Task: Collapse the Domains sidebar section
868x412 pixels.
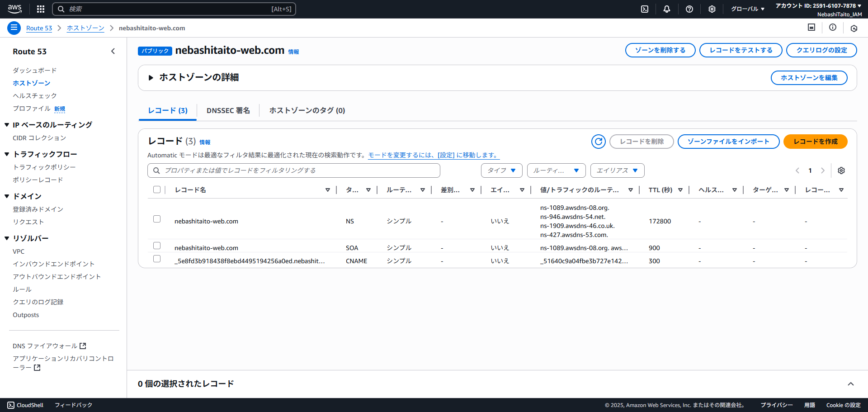Action: tap(7, 196)
